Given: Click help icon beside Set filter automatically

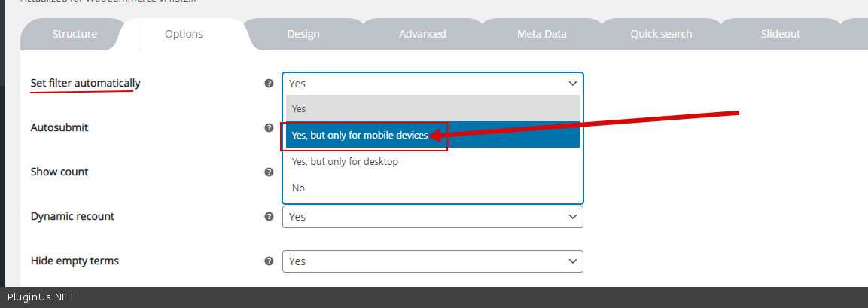Looking at the screenshot, I should tap(269, 84).
